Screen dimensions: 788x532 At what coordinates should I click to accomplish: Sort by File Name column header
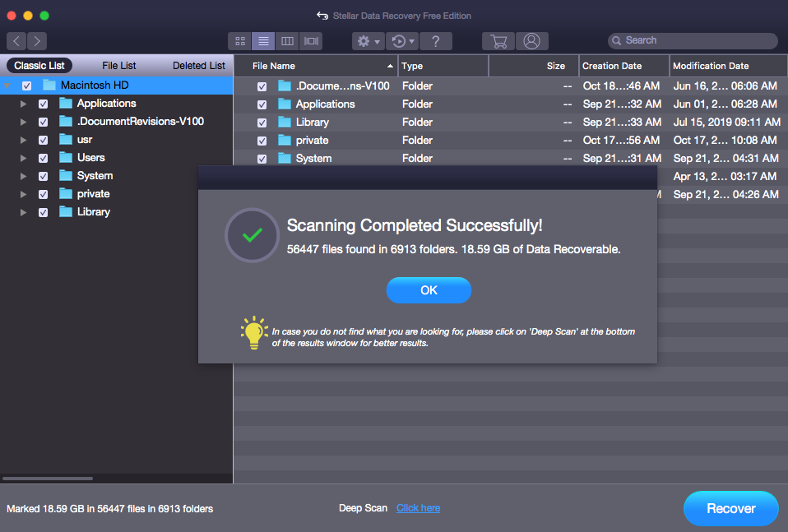point(316,66)
